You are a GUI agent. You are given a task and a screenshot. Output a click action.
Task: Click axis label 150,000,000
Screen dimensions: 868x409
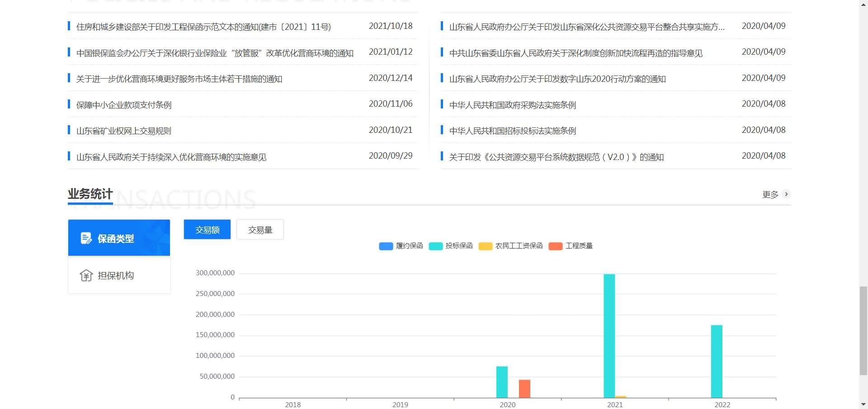(x=215, y=335)
